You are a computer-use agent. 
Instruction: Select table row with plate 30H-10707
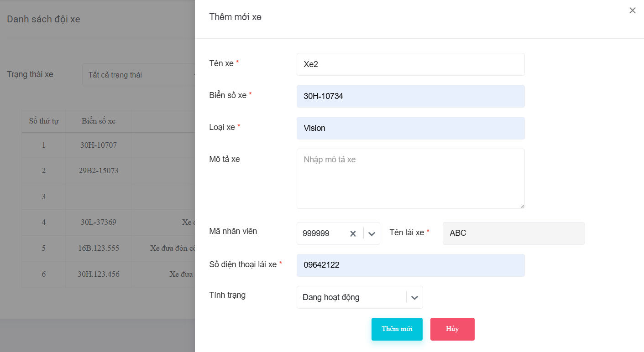pos(99,145)
